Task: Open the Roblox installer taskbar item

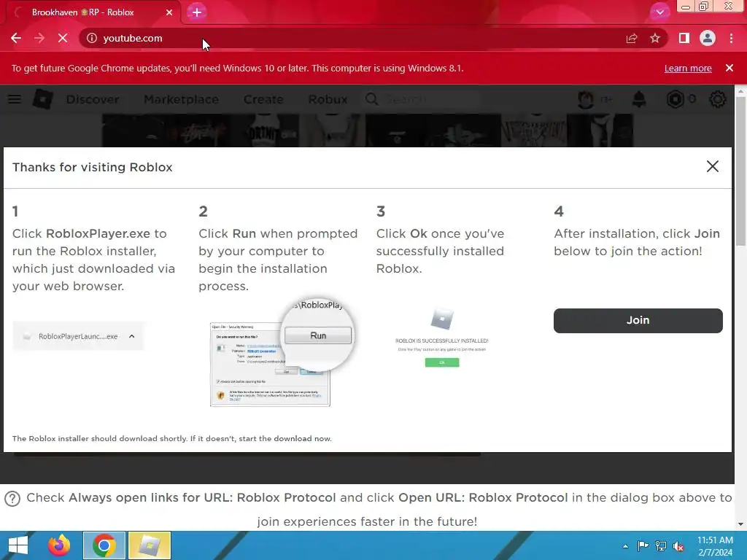Action: (149, 545)
